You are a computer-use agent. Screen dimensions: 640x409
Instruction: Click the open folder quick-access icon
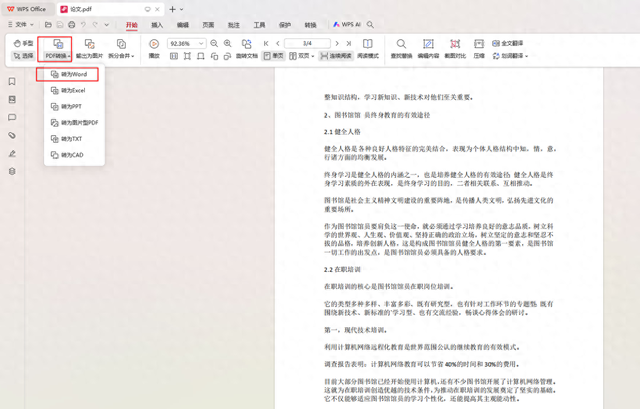coord(48,24)
